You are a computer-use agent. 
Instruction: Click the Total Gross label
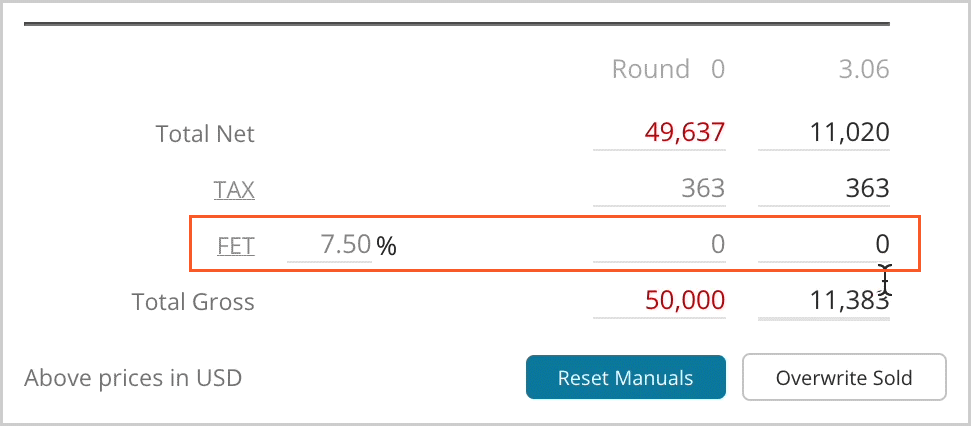tap(193, 302)
